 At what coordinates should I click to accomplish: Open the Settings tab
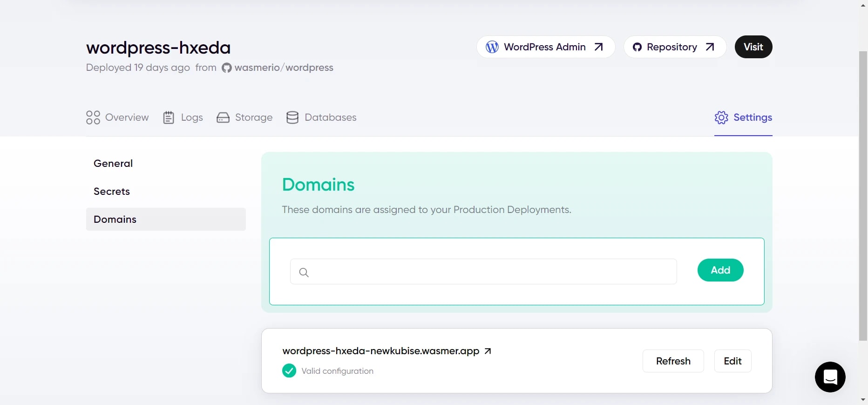point(743,117)
